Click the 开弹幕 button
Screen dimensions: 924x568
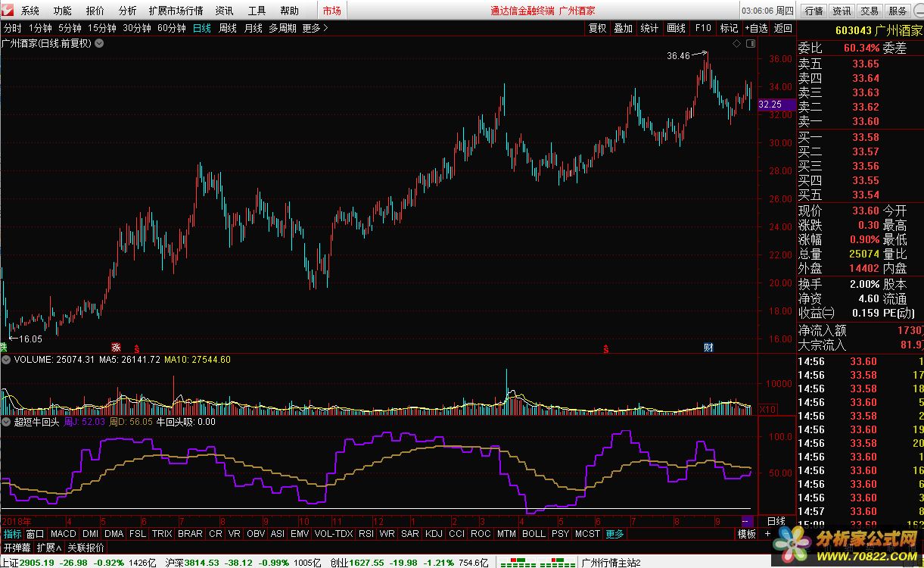[17, 548]
